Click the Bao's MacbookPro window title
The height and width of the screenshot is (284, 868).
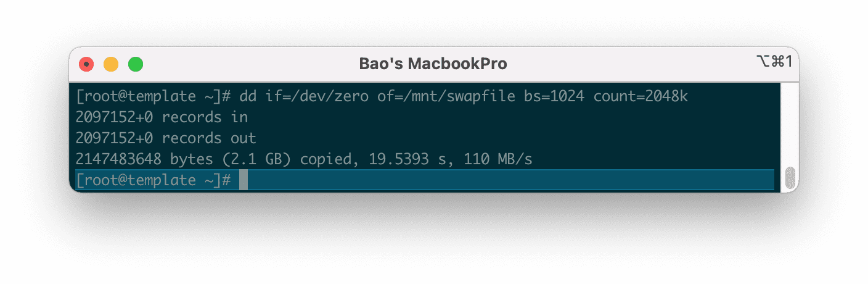(433, 64)
